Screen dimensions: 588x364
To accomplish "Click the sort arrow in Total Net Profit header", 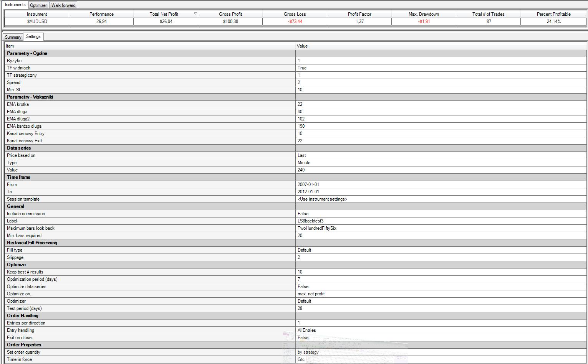I will [195, 14].
